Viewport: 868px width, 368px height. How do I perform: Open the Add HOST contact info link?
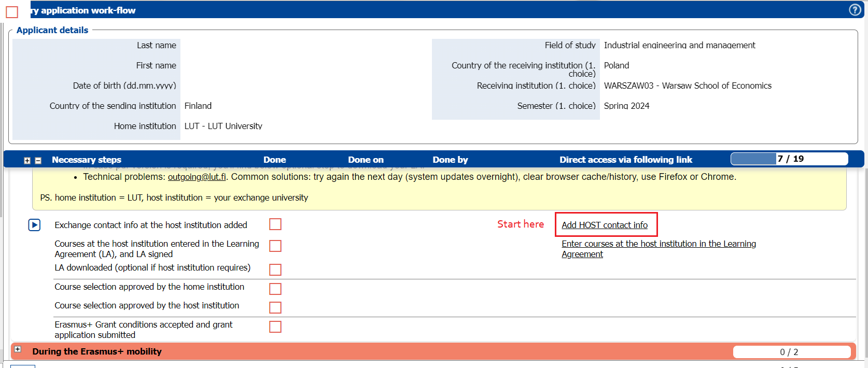(604, 225)
